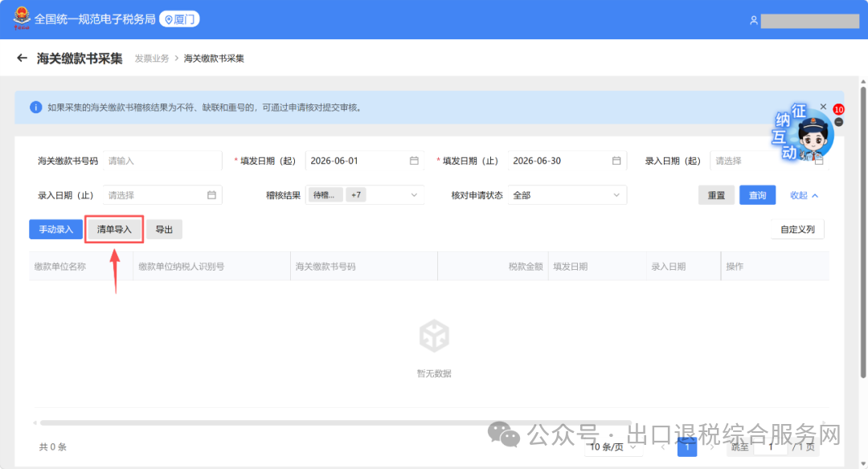Image resolution: width=868 pixels, height=469 pixels.
Task: Click the 重置 button
Action: point(716,195)
